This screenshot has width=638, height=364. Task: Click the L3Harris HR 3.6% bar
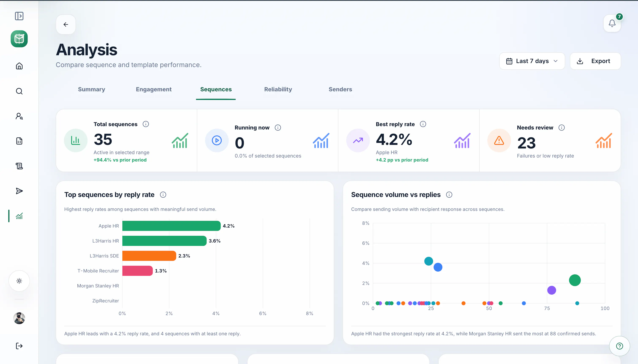coord(164,241)
